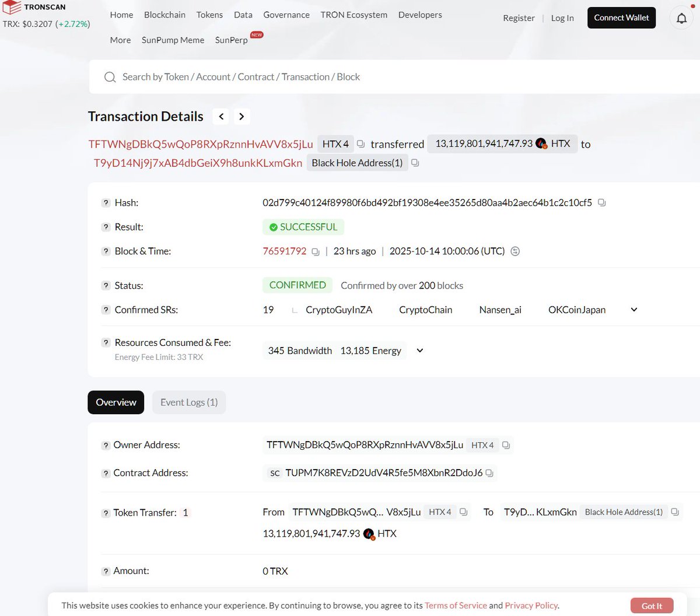The height and width of the screenshot is (616, 700).
Task: Copy the transaction hash
Action: tap(602, 203)
